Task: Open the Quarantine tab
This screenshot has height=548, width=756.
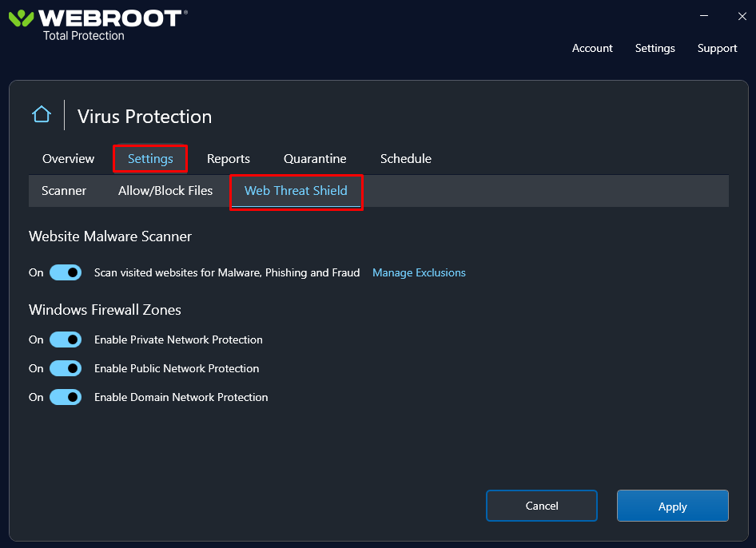Action: pyautogui.click(x=315, y=158)
